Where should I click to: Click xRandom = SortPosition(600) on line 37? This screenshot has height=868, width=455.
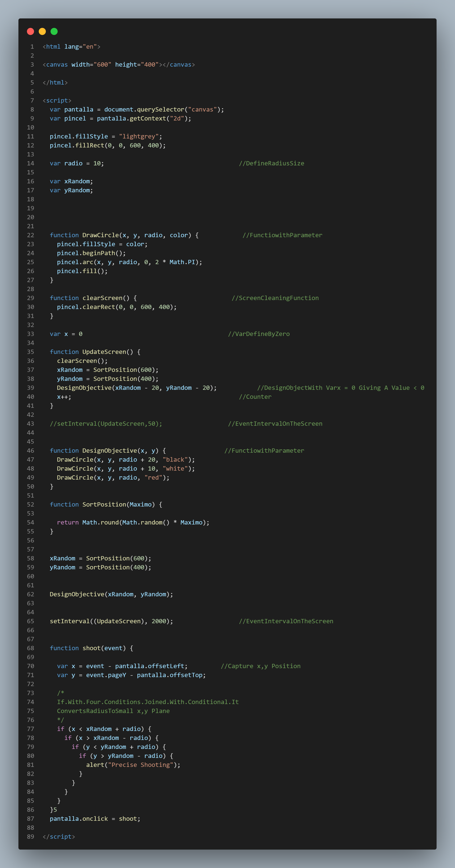(107, 370)
